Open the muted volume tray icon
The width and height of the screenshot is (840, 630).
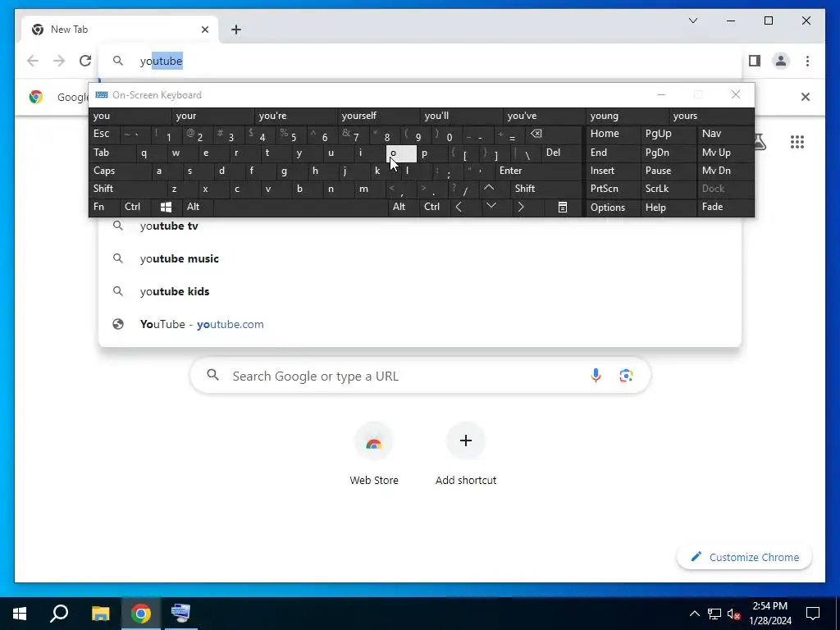(733, 614)
